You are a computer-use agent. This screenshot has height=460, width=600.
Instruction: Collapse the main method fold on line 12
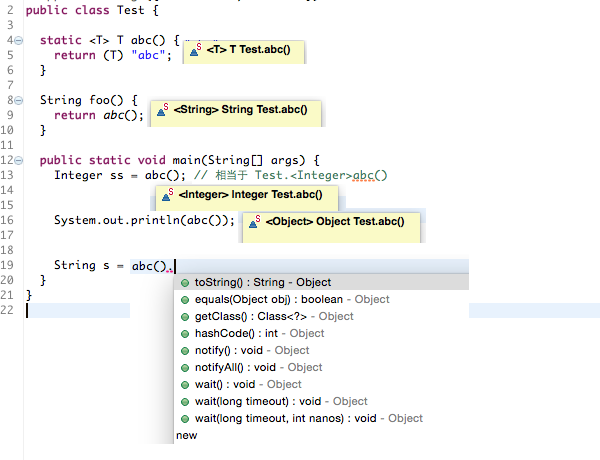21,160
